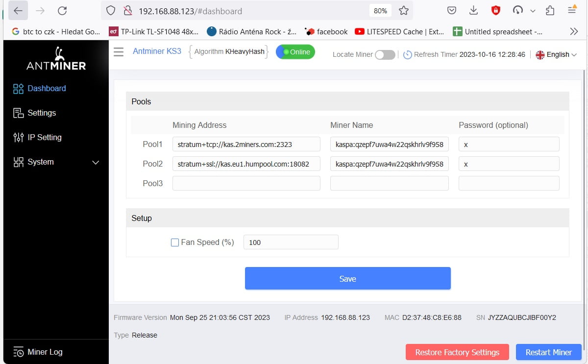Open the Pocket save icon
588x364 pixels.
[x=452, y=11]
